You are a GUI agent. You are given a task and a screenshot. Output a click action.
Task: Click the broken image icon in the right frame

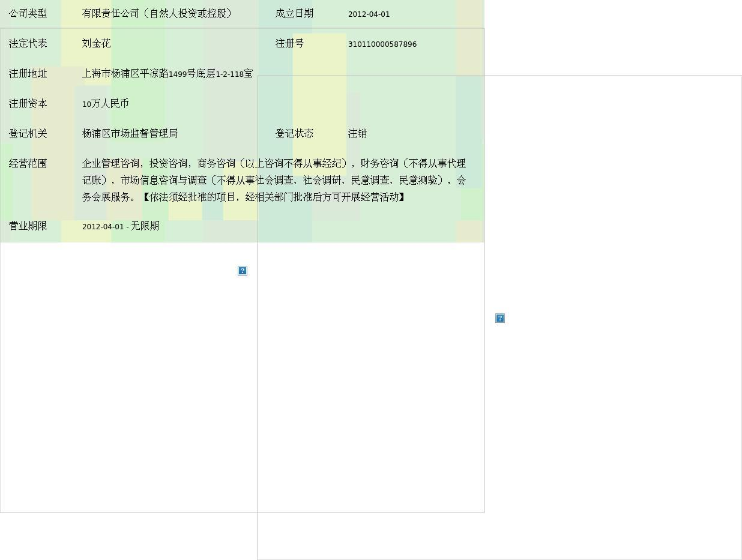pyautogui.click(x=500, y=318)
